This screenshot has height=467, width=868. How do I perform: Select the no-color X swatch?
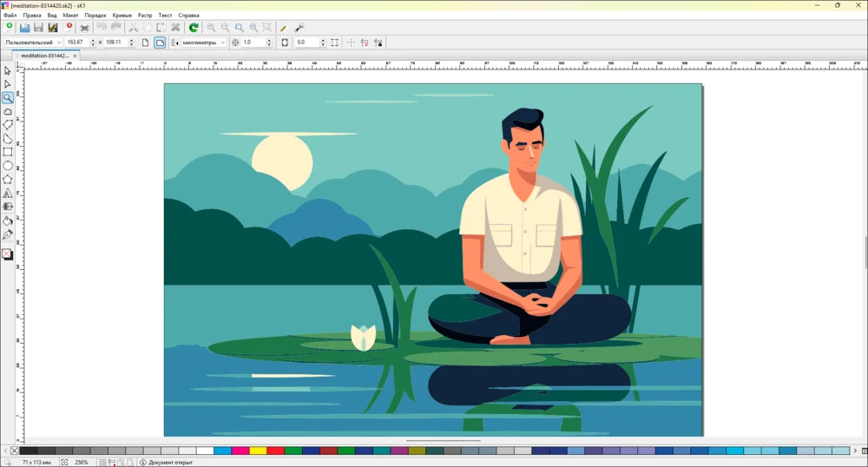coord(15,451)
